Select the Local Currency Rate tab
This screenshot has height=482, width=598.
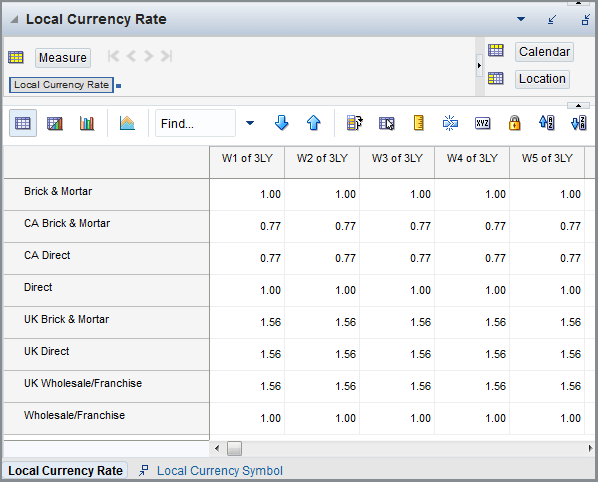pos(65,471)
